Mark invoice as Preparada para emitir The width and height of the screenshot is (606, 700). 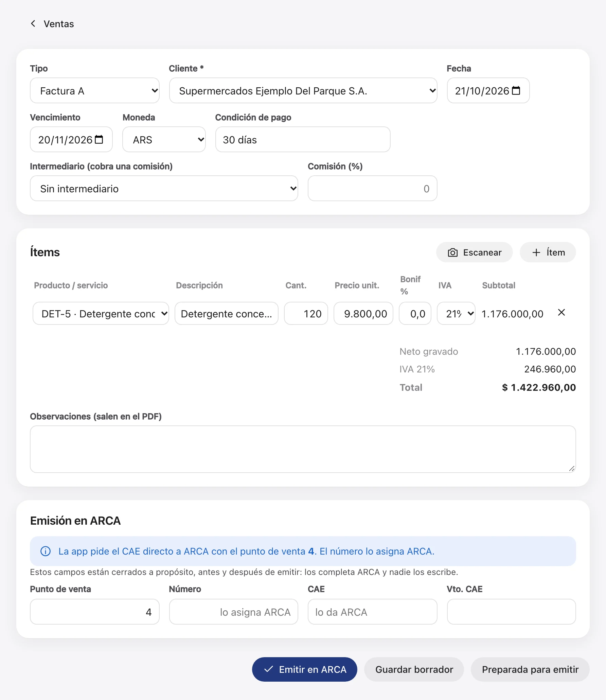point(530,669)
